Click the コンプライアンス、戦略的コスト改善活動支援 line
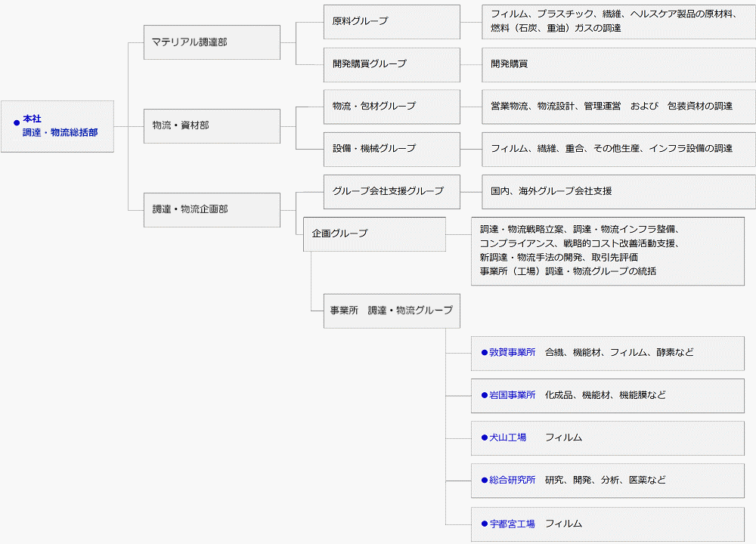The image size is (756, 544). (x=580, y=243)
